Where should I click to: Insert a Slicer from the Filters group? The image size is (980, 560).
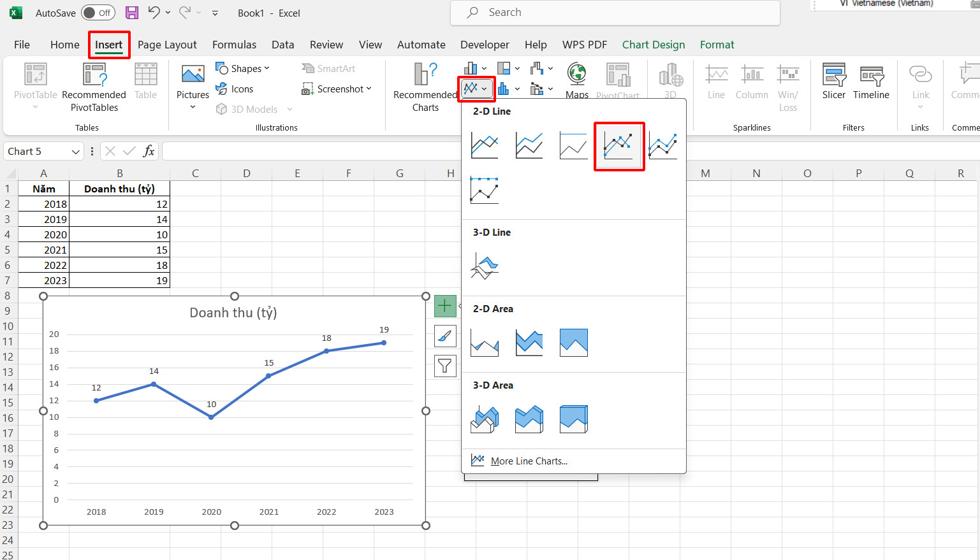click(x=833, y=82)
